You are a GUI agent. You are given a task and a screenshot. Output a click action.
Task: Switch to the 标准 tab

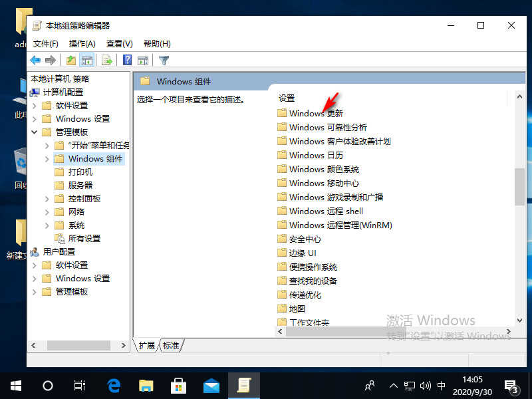click(171, 345)
